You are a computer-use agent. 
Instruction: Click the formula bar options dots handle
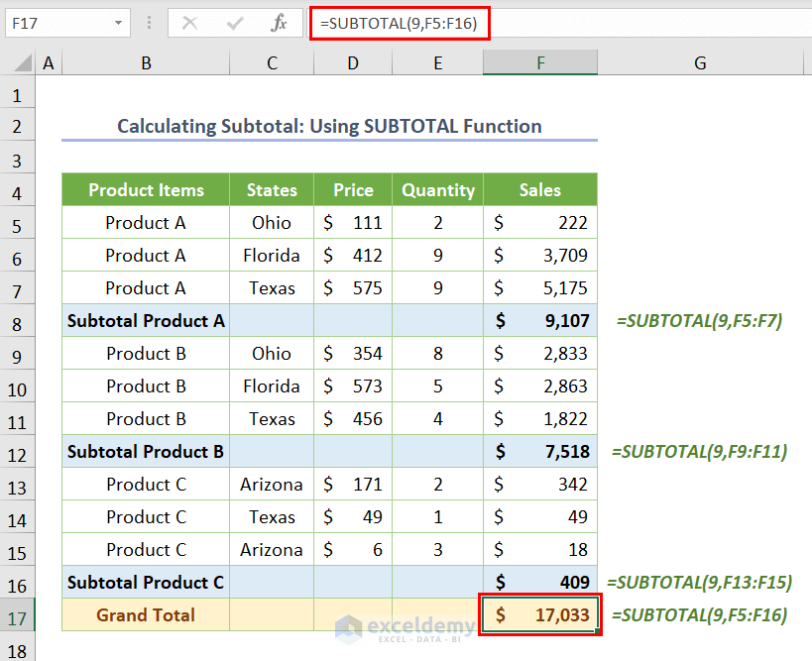tap(149, 23)
